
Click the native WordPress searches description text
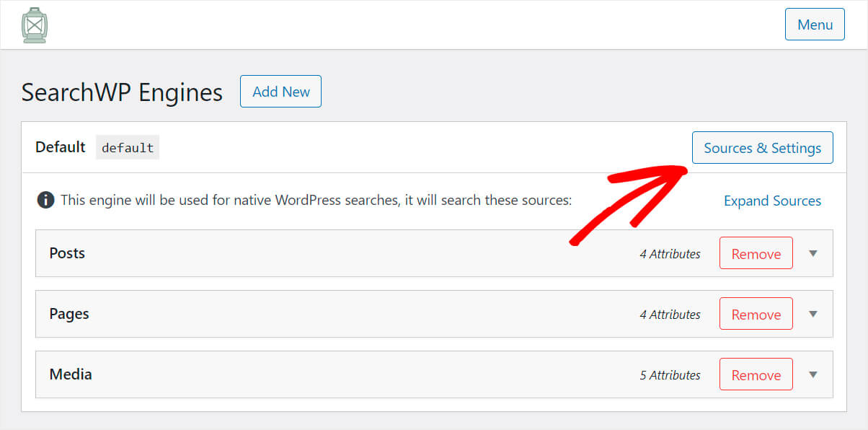[316, 200]
